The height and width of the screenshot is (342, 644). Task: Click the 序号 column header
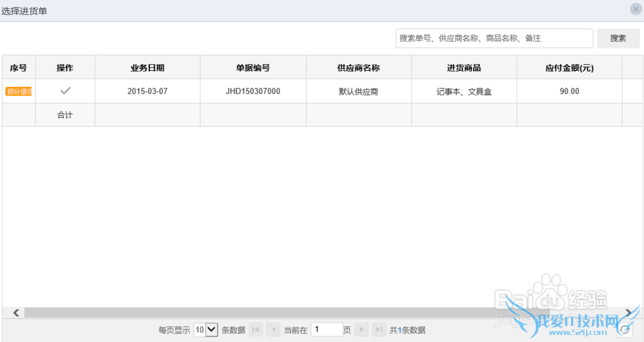[19, 68]
